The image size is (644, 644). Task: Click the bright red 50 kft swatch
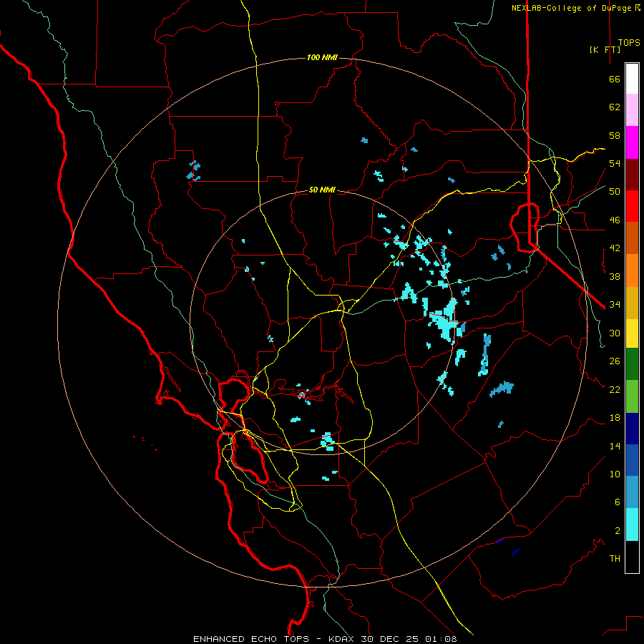632,206
